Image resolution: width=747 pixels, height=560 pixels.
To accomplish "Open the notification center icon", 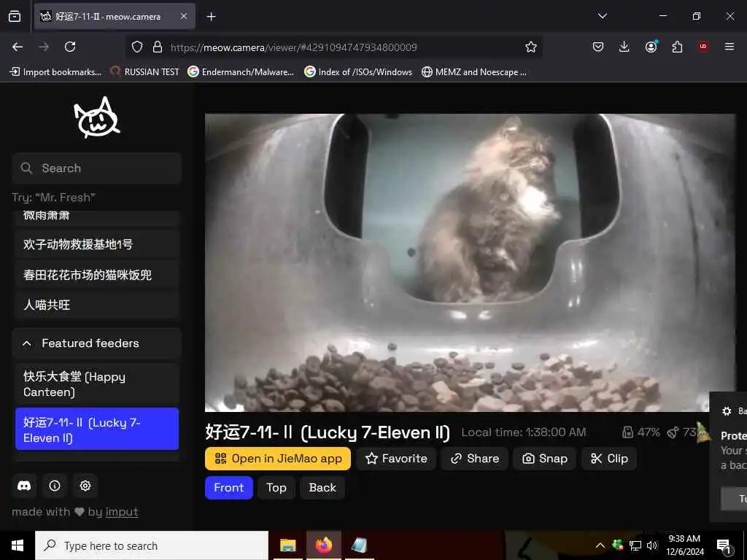I will click(x=724, y=546).
